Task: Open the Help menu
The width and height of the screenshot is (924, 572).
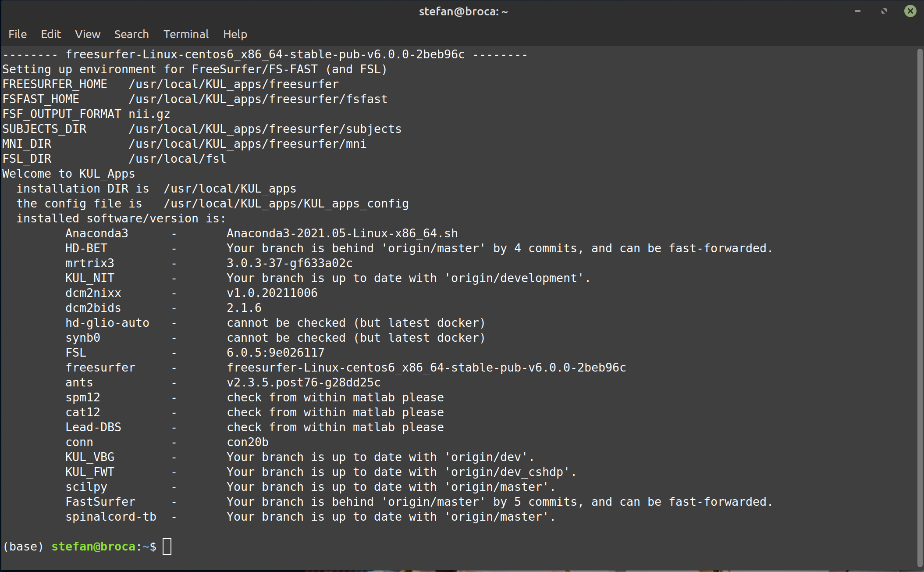Action: (235, 34)
